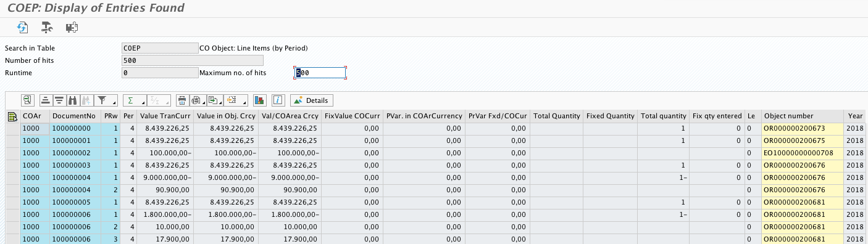Image resolution: width=868 pixels, height=244 pixels.
Task: Click the FixValue COCurr column header
Action: pos(352,116)
